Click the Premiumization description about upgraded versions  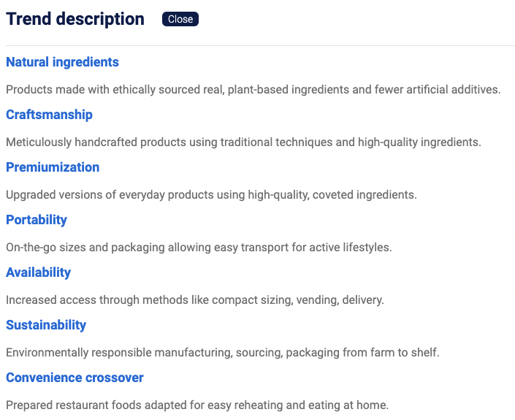coord(211,195)
